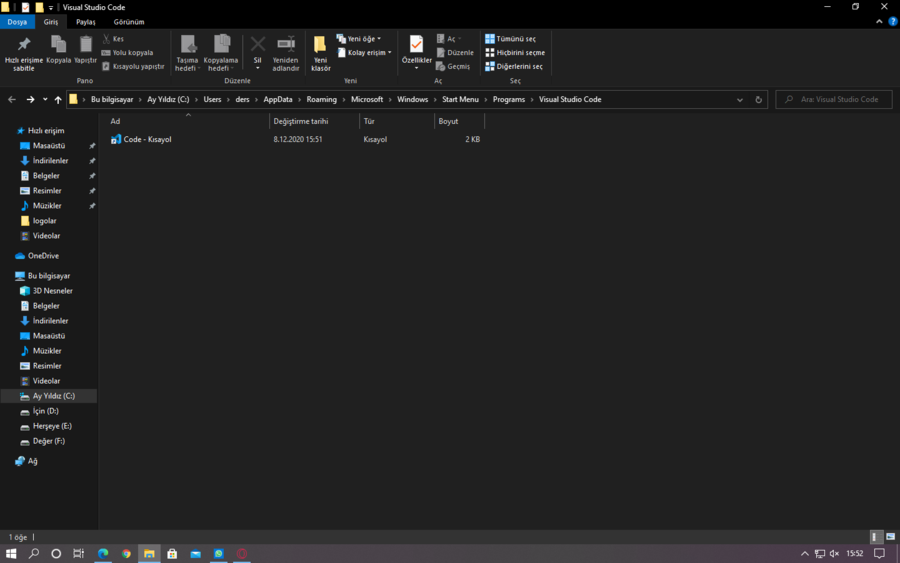The image size is (900, 563).
Task: Select Hızlı erişim in navigation pane
Action: pos(46,131)
